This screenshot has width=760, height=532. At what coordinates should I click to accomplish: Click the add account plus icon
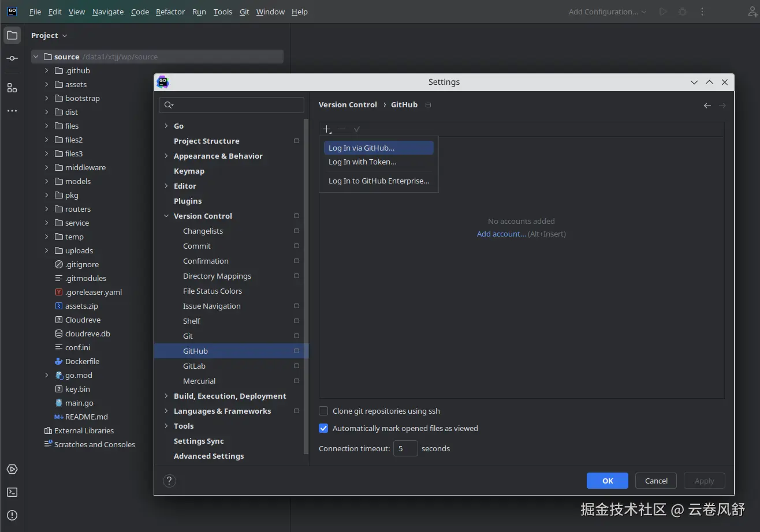coord(327,129)
